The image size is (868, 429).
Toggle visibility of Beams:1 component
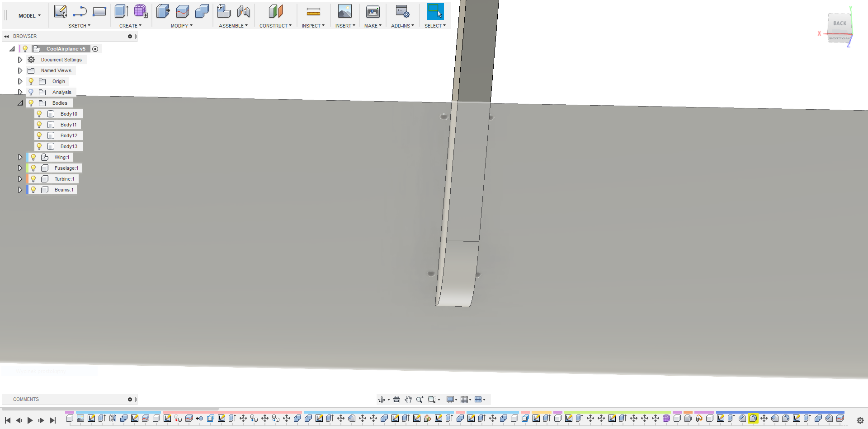point(33,190)
